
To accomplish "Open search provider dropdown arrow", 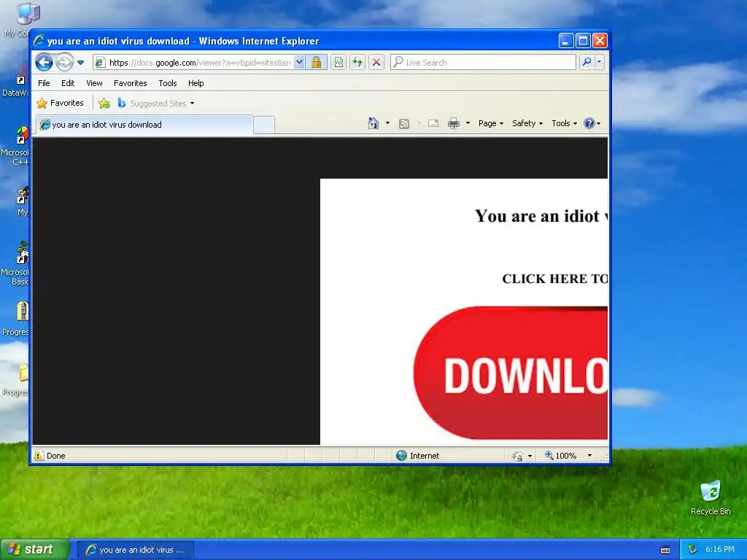I will coord(600,62).
